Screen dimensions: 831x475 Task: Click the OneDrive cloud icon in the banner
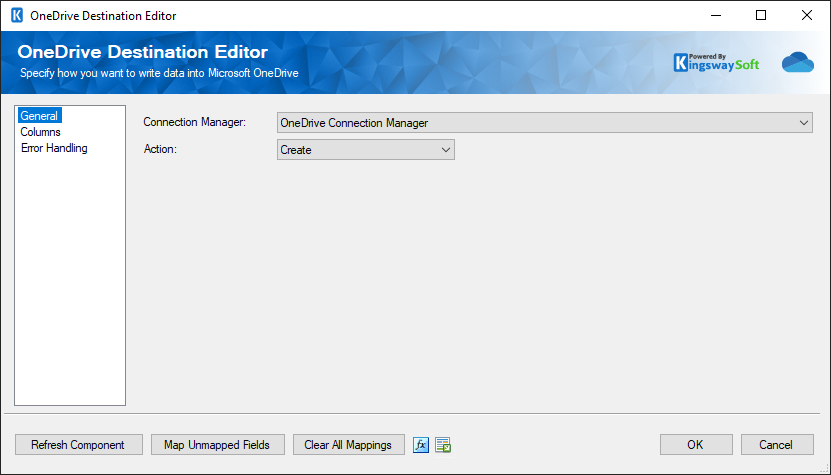tap(798, 62)
